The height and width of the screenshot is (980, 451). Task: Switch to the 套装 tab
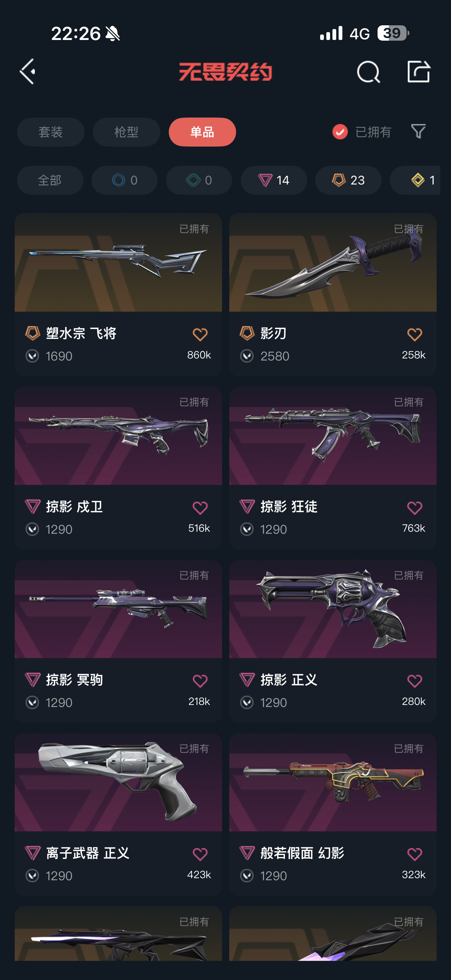(x=51, y=132)
